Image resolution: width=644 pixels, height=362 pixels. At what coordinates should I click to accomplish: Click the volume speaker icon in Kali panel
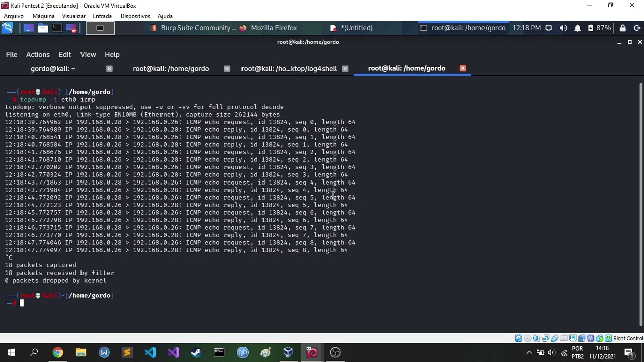click(x=563, y=28)
